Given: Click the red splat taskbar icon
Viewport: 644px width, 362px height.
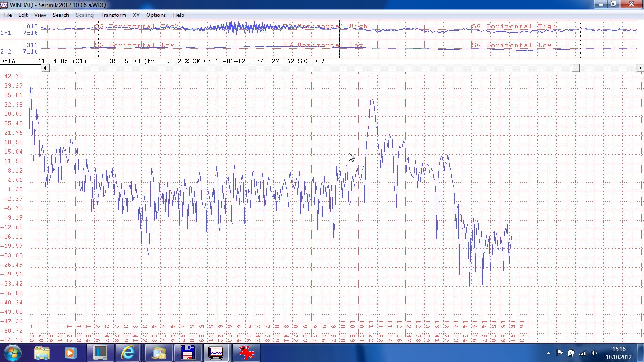Looking at the screenshot, I should [246, 353].
